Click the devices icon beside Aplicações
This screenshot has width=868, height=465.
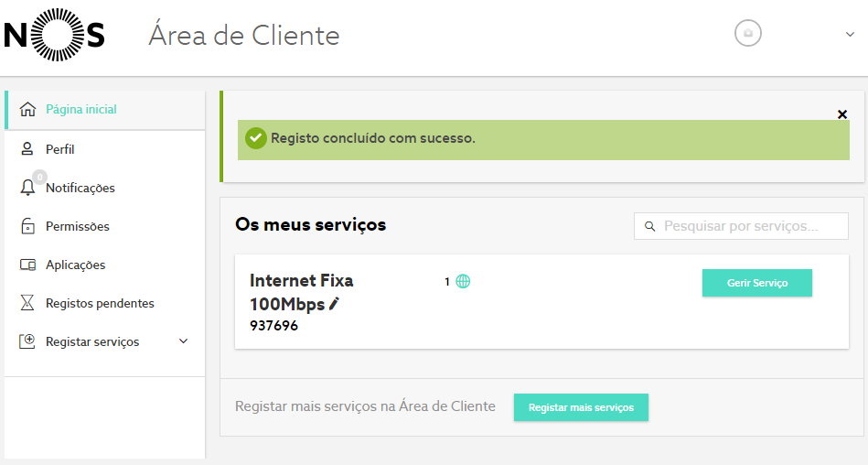27,265
